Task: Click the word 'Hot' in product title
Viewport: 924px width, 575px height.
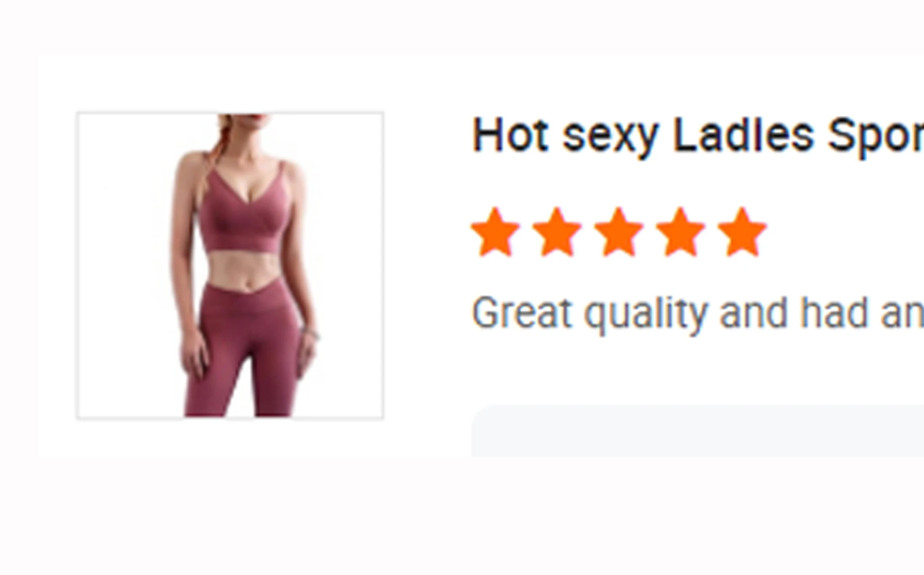Action: click(x=510, y=135)
